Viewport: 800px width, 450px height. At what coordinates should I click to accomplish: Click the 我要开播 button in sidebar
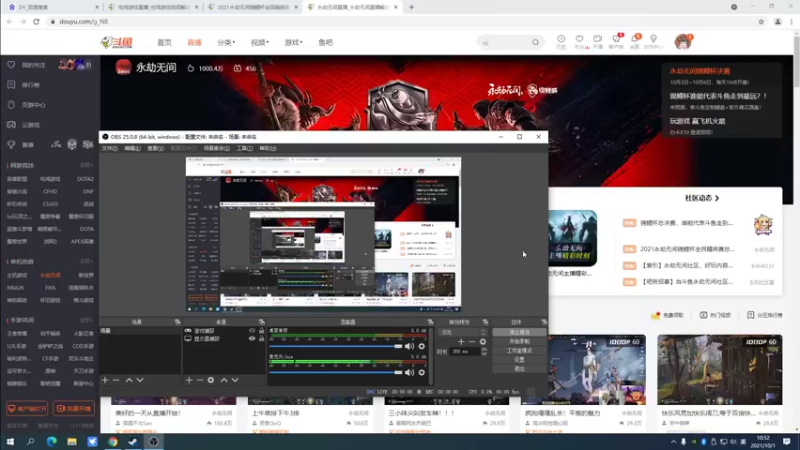pyautogui.click(x=73, y=409)
